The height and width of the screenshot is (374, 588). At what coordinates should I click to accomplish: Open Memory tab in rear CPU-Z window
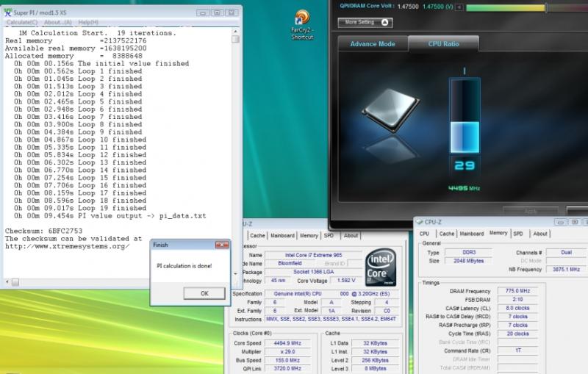[309, 235]
